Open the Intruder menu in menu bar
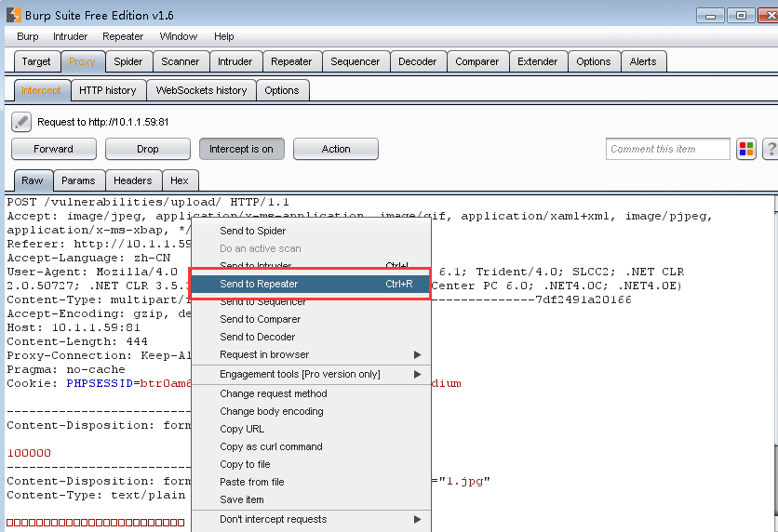The image size is (778, 532). pyautogui.click(x=70, y=36)
